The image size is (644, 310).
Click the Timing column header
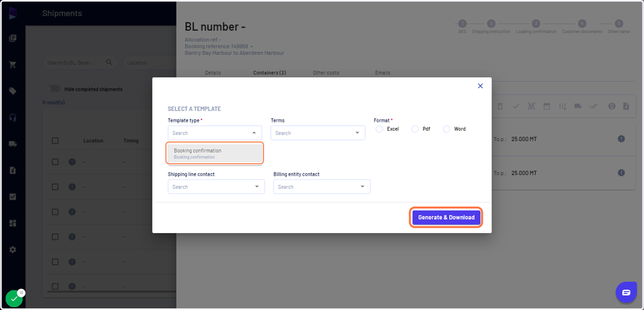pyautogui.click(x=131, y=141)
